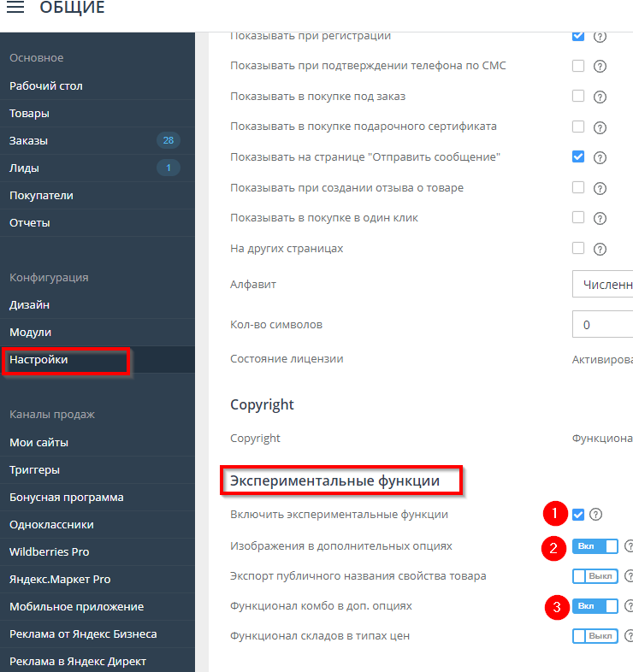633x672 pixels.
Task: Uncheck "Включить экспериментальные функции" checkbox
Action: tap(578, 515)
